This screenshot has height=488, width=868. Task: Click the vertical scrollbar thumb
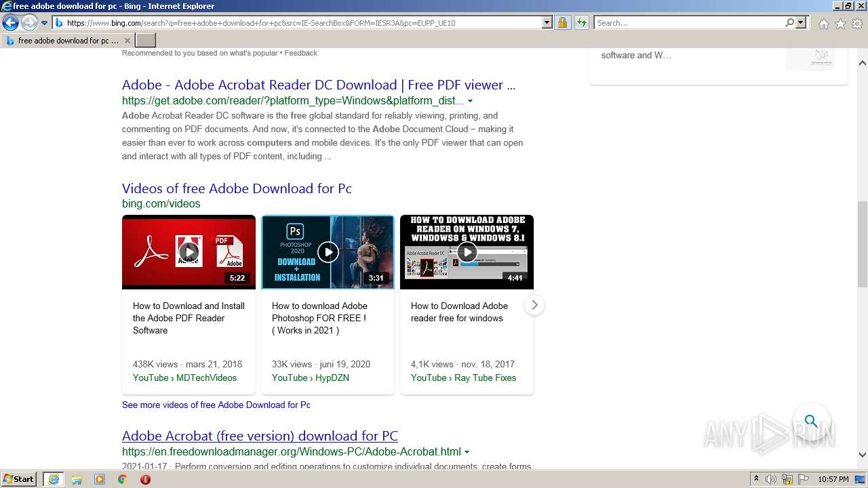point(863,244)
